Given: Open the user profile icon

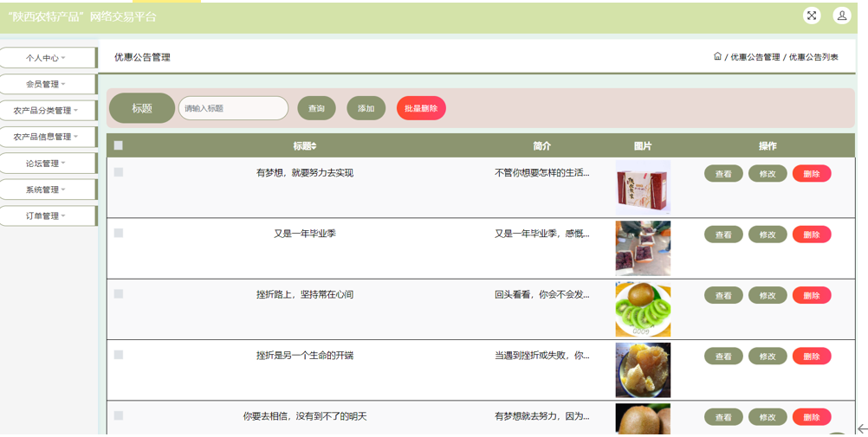Looking at the screenshot, I should pos(842,16).
